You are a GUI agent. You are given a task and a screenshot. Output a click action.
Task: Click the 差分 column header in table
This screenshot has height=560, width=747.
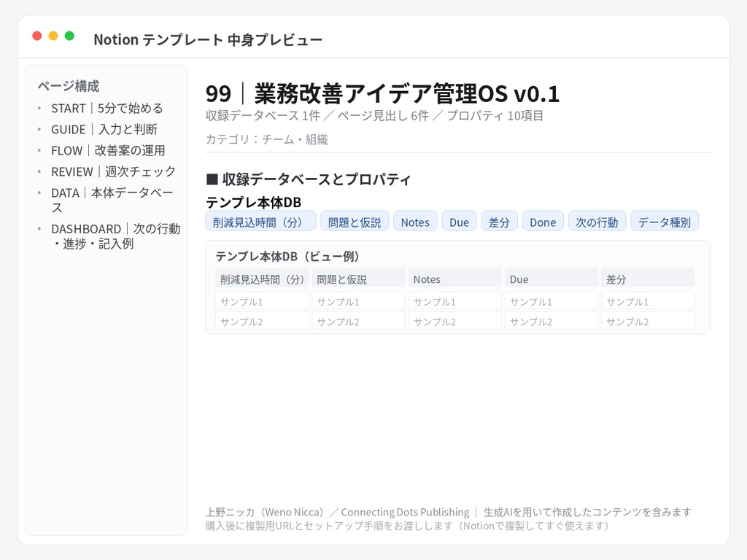coord(648,279)
